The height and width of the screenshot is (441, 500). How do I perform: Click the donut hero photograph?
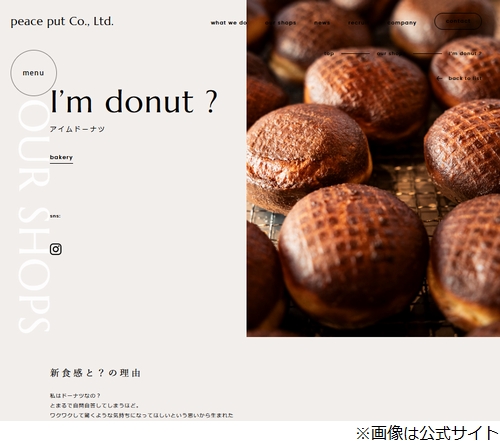373,168
